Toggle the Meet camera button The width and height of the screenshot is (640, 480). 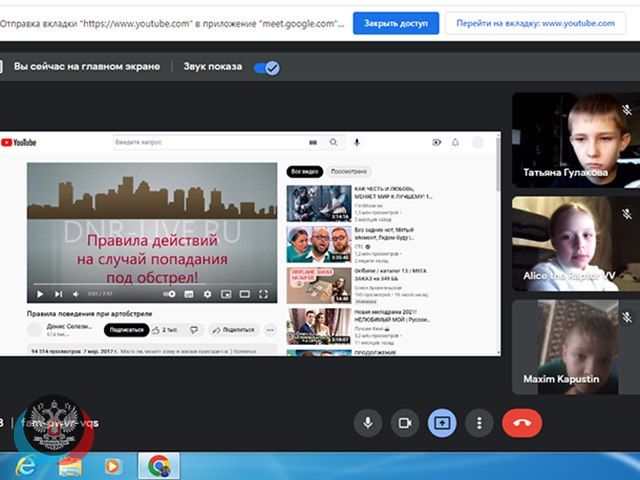coord(405,423)
